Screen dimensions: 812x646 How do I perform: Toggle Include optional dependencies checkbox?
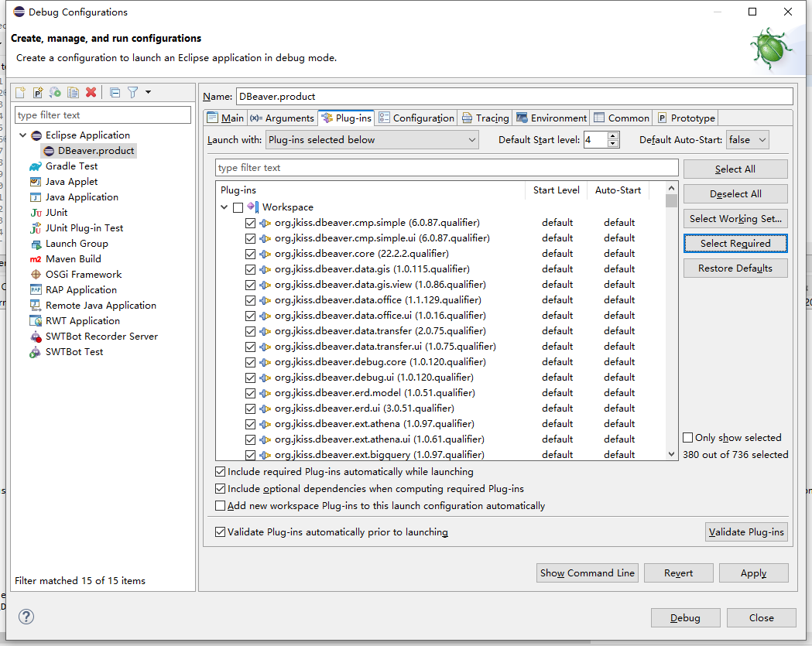pos(220,489)
